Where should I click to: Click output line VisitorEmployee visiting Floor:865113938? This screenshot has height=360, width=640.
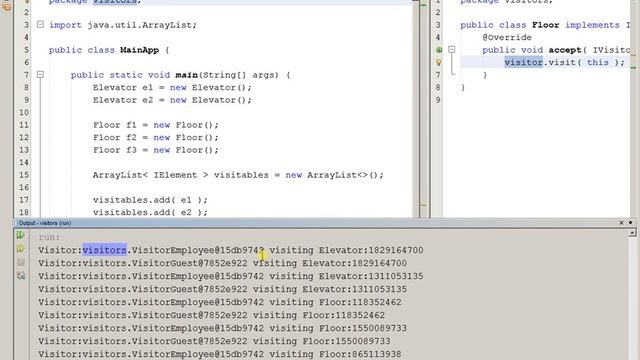[220, 354]
